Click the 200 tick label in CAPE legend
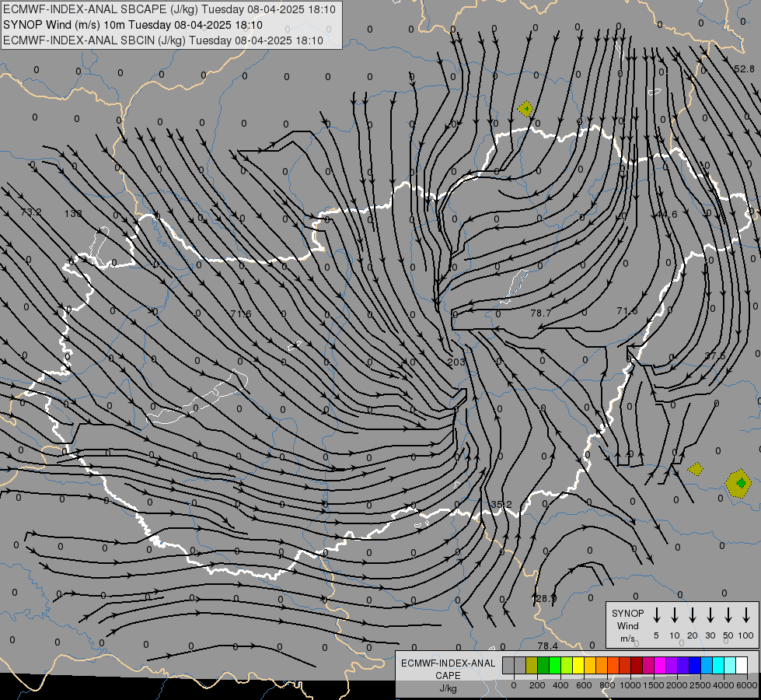Image resolution: width=761 pixels, height=700 pixels. [x=537, y=685]
